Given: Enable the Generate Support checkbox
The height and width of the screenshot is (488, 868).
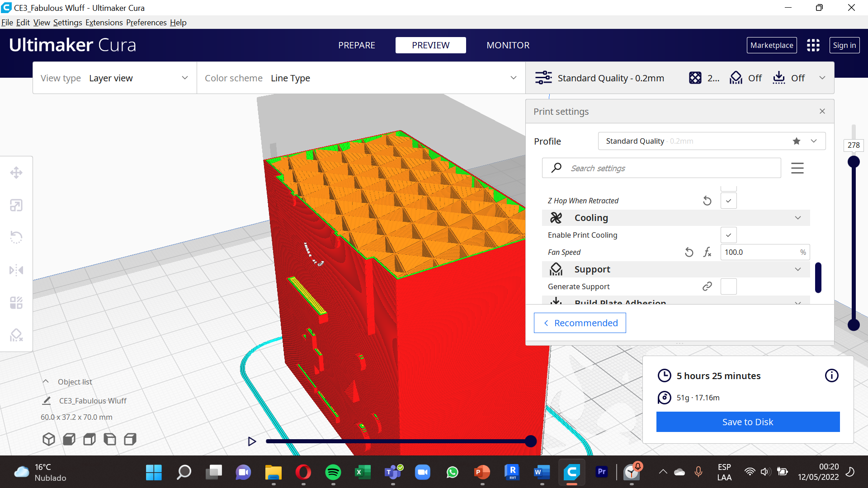Looking at the screenshot, I should [729, 286].
